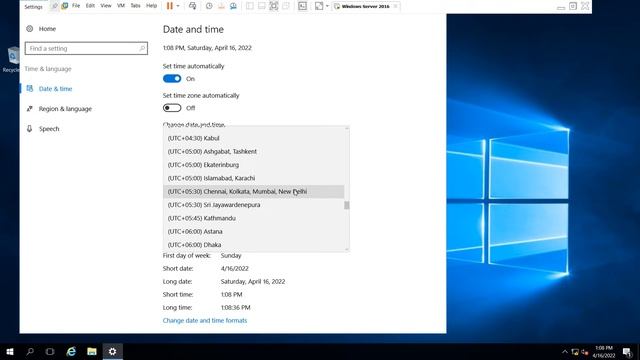Click the Home gear icon in Settings
This screenshot has height=360, width=640.
coord(29,29)
